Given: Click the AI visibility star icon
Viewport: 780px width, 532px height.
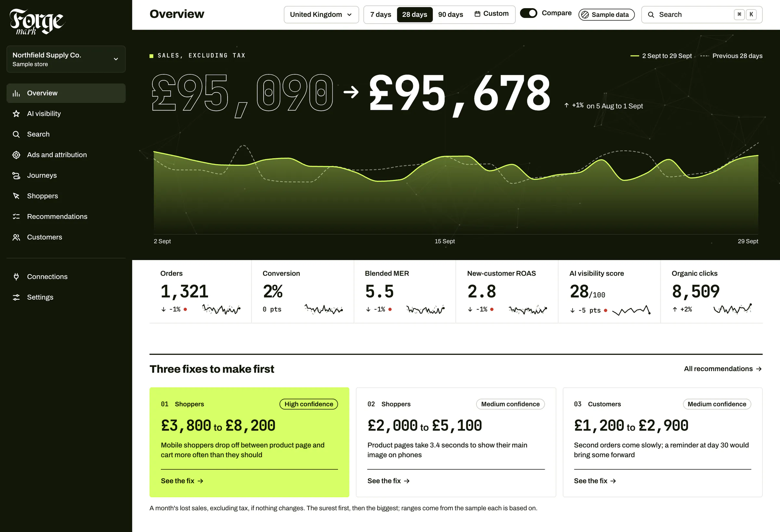Looking at the screenshot, I should [16, 113].
